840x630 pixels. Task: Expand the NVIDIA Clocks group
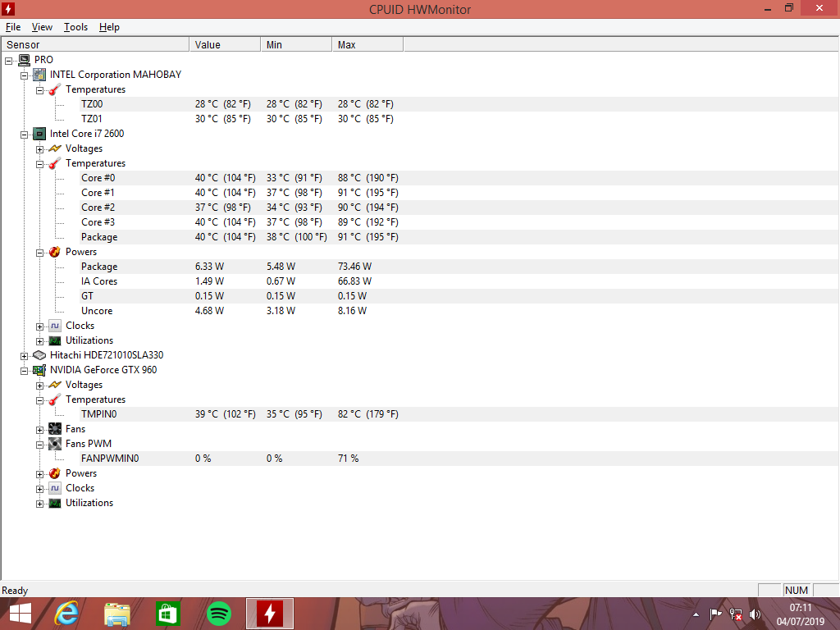point(39,489)
